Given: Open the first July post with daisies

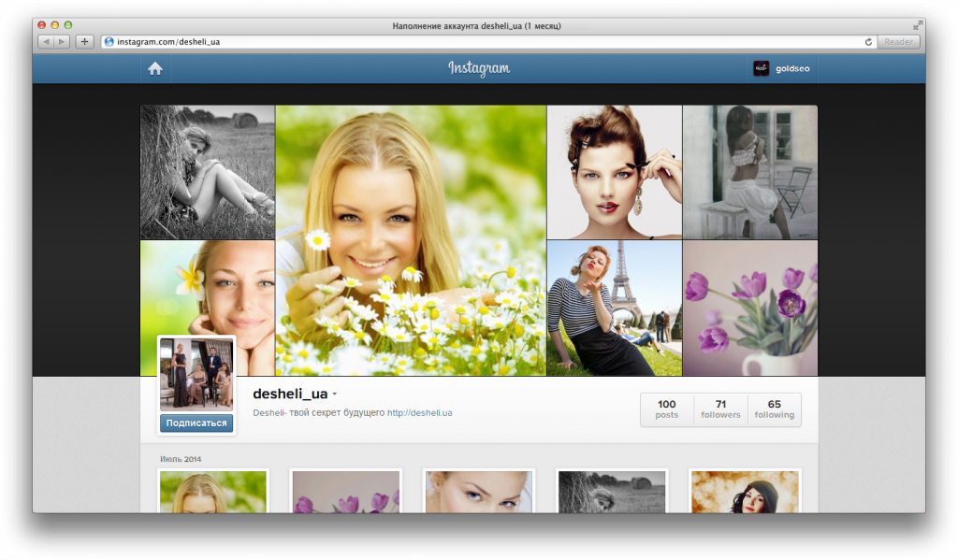Looking at the screenshot, I should click(213, 492).
